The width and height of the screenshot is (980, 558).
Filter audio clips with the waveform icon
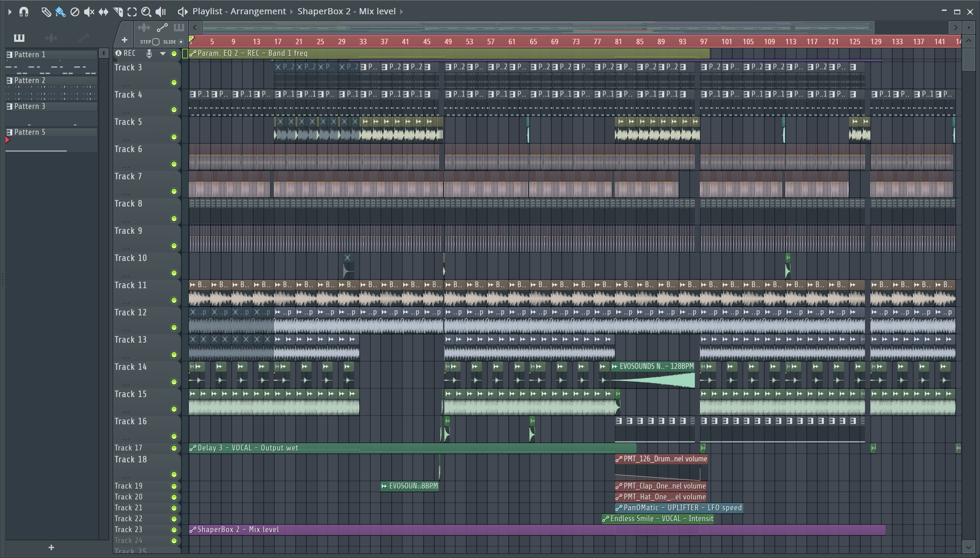pyautogui.click(x=144, y=28)
